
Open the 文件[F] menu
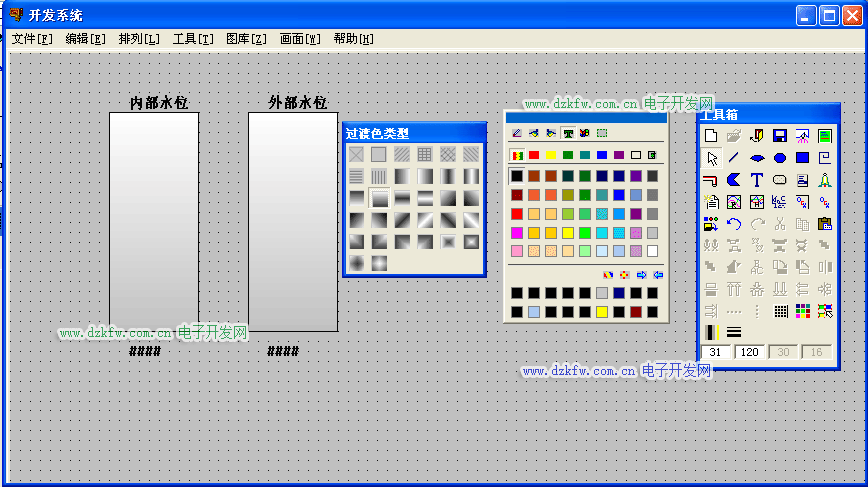[32, 39]
